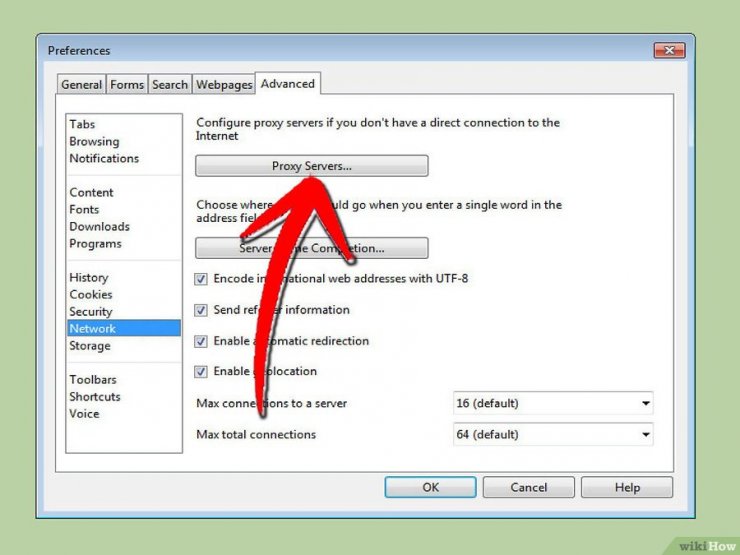Uncheck Send referrer information

click(x=201, y=310)
